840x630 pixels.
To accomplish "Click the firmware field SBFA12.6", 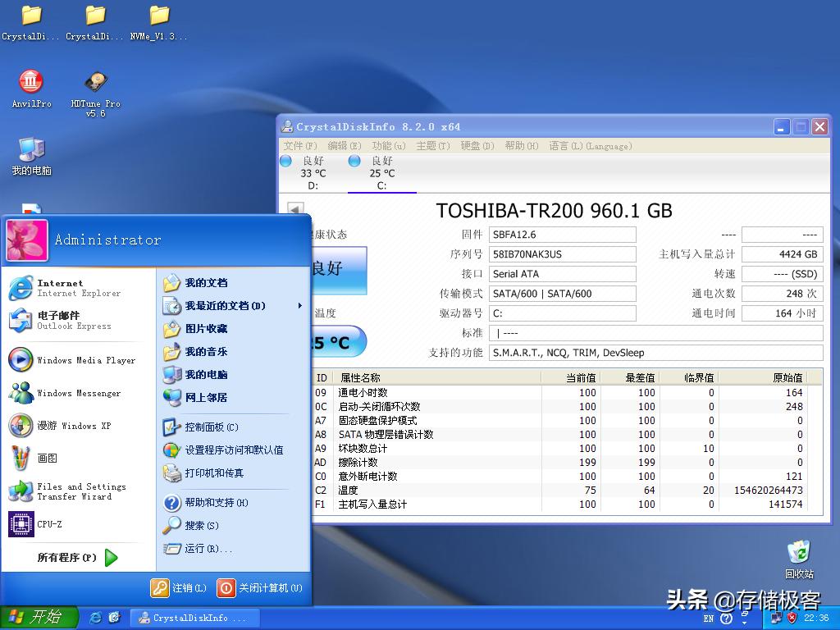I will pos(563,235).
